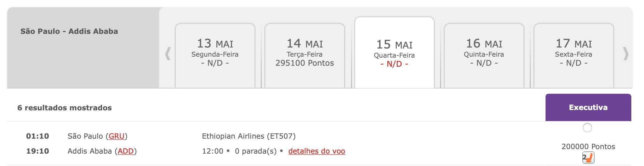Click the 0 parada(s) stops text
This screenshot has height=166, width=644.
click(256, 151)
